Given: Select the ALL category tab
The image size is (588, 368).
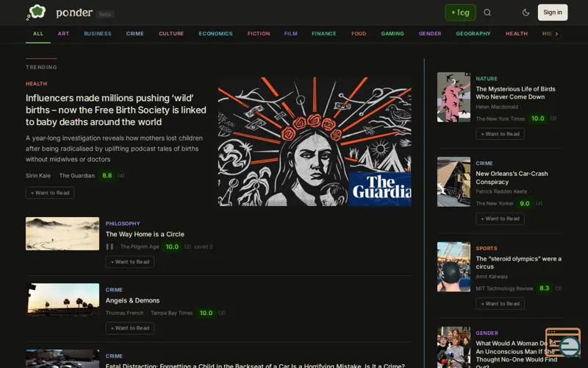Looking at the screenshot, I should pos(38,34).
